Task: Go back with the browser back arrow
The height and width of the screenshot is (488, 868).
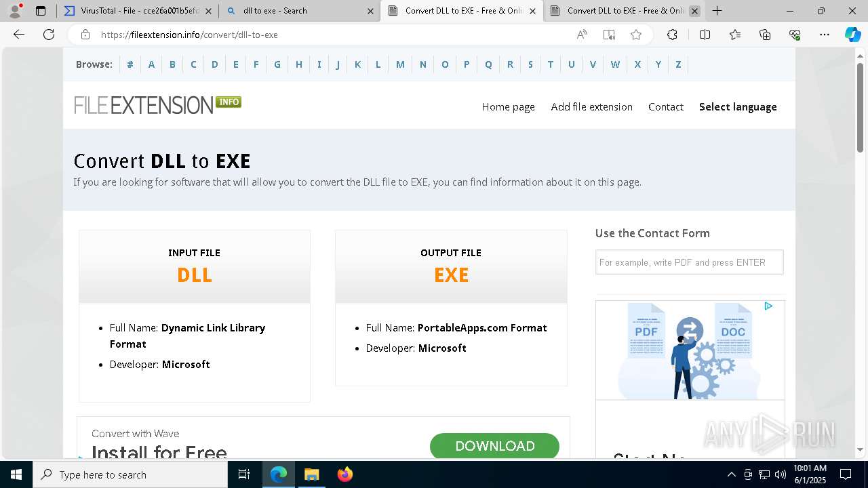Action: click(x=19, y=35)
